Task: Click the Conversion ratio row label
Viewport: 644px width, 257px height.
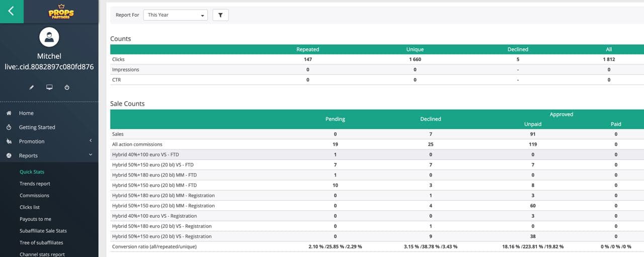Action: point(154,246)
